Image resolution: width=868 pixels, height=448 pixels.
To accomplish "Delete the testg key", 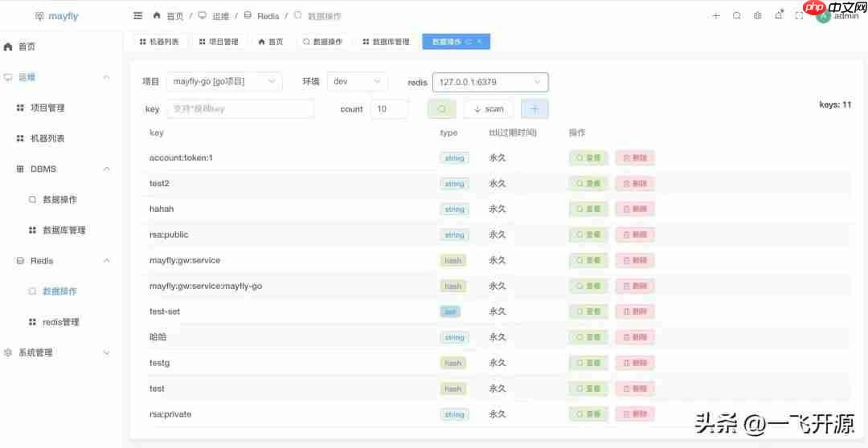I will (635, 363).
